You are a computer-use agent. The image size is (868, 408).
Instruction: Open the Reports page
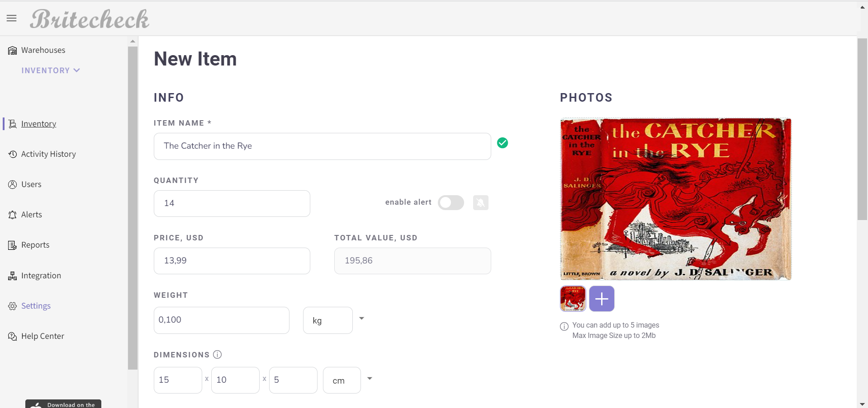pos(35,245)
